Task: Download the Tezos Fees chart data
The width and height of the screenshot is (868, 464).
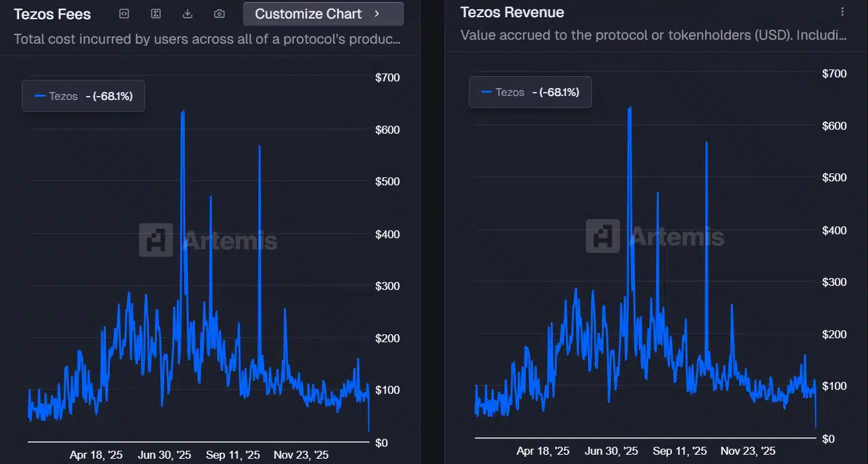Action: pyautogui.click(x=187, y=13)
